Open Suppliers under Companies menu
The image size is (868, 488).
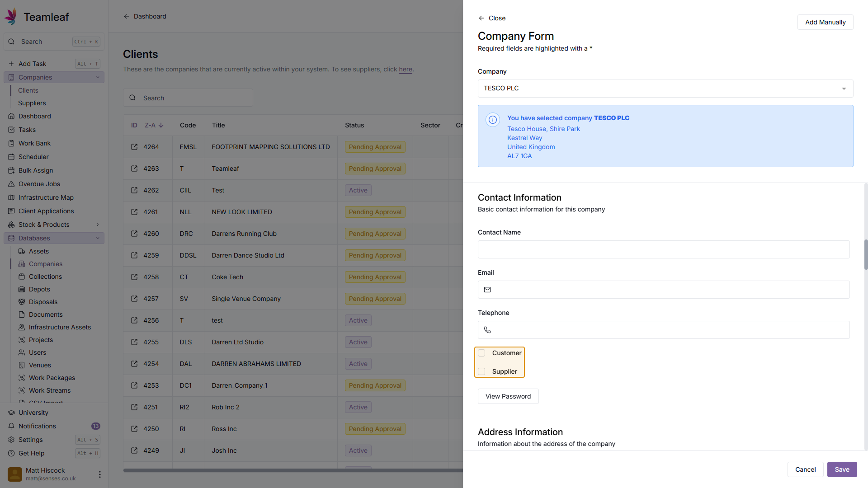tap(32, 103)
